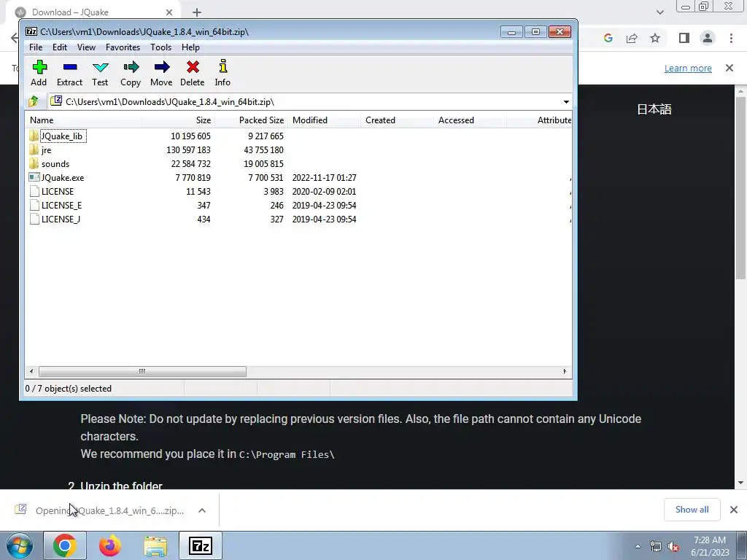The height and width of the screenshot is (560, 747).
Task: Open Chrome tab search dropdown
Action: (659, 12)
